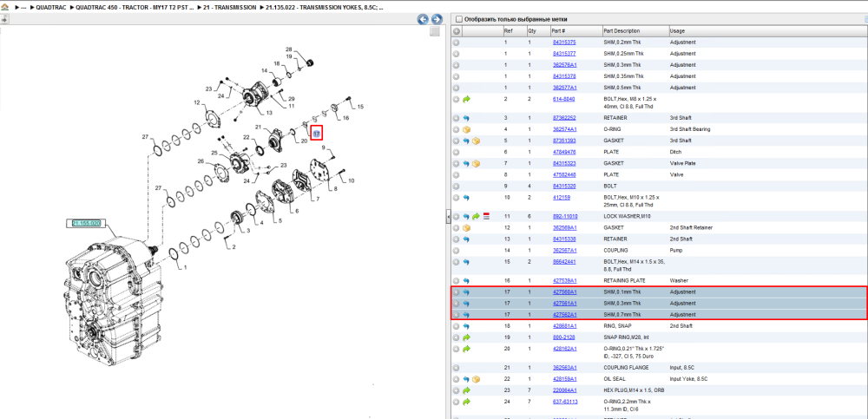Sort by the Usage column header

pyautogui.click(x=768, y=31)
